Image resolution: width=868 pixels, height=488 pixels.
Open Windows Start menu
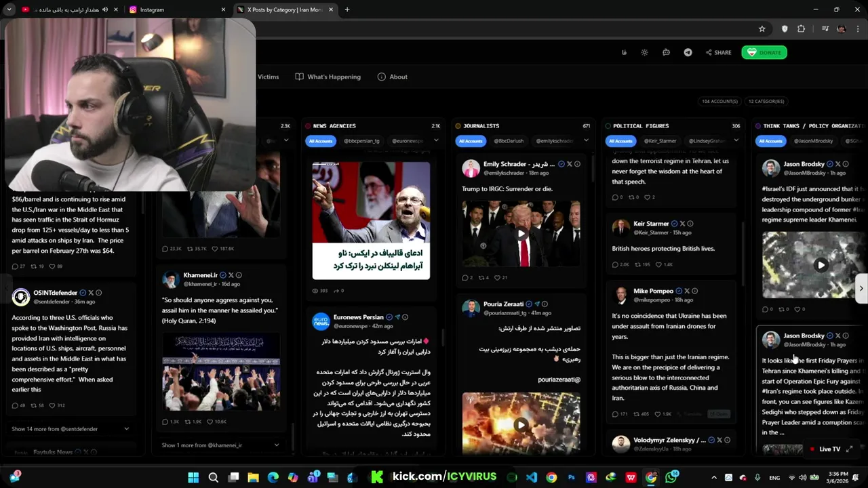coord(193,478)
